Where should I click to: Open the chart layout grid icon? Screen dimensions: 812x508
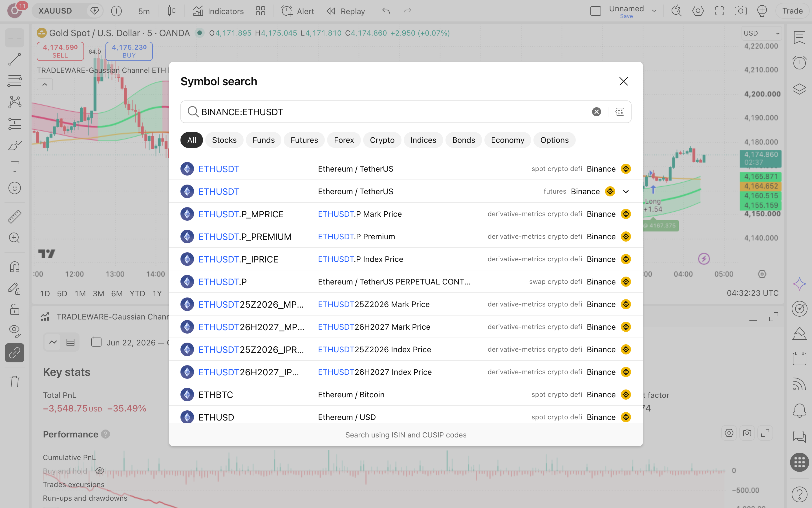pyautogui.click(x=261, y=11)
